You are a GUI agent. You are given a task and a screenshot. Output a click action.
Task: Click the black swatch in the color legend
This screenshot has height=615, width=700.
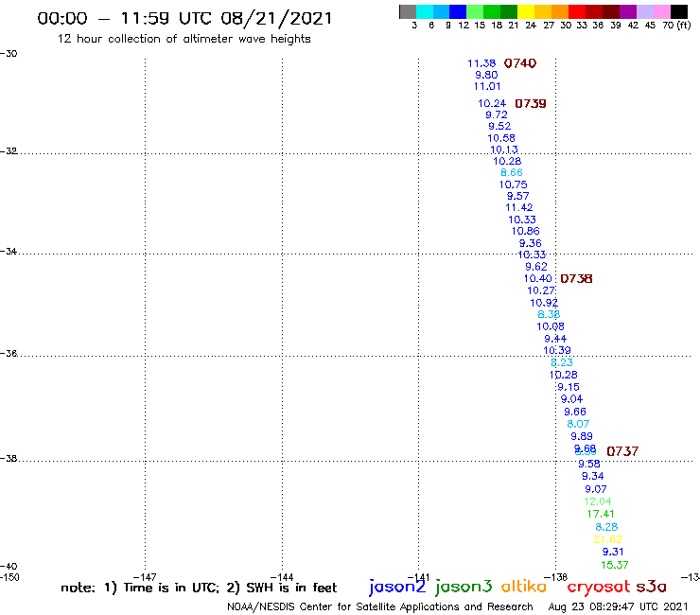pyautogui.click(x=678, y=11)
